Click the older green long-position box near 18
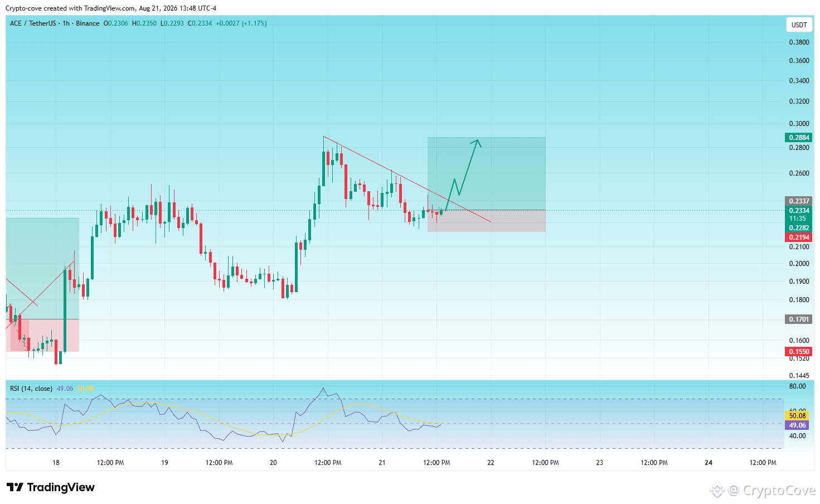Image resolution: width=820 pixels, height=504 pixels. click(42, 269)
